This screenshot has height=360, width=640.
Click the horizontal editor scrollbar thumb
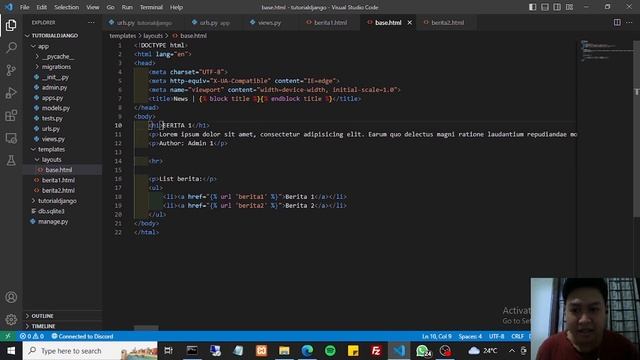pos(146,328)
